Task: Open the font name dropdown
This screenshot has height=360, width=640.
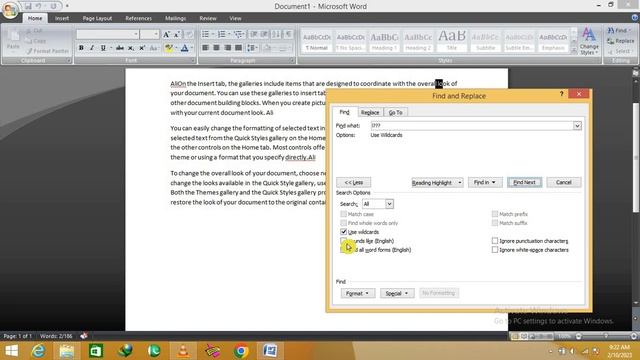Action: pos(136,34)
